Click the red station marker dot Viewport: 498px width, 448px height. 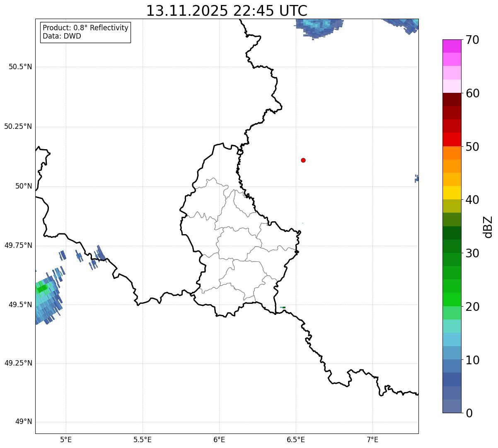coord(303,160)
